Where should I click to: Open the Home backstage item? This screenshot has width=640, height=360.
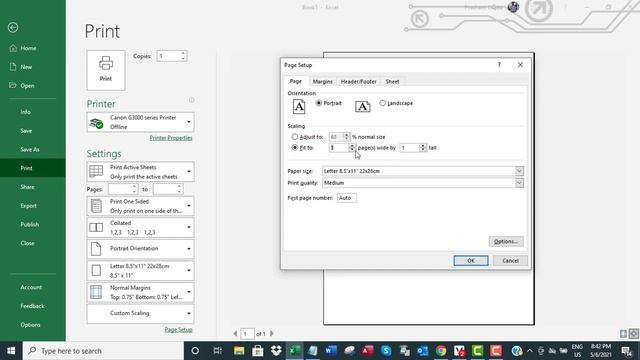(x=28, y=48)
